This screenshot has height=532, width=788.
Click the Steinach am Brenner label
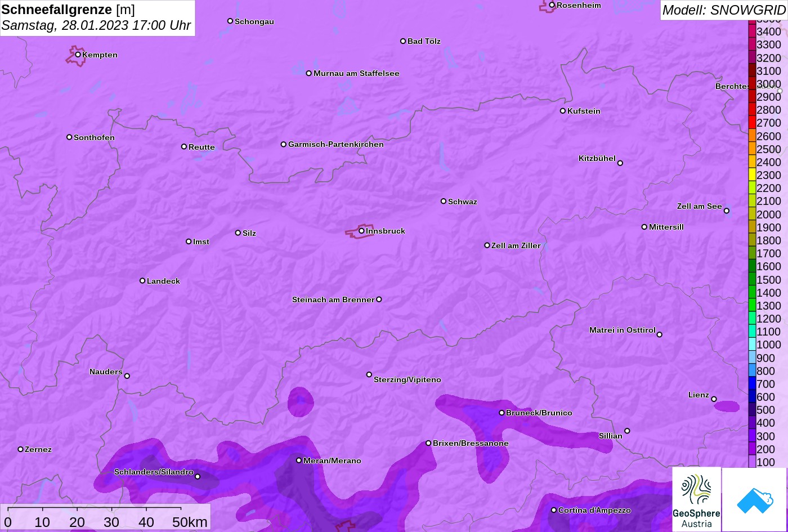333,299
